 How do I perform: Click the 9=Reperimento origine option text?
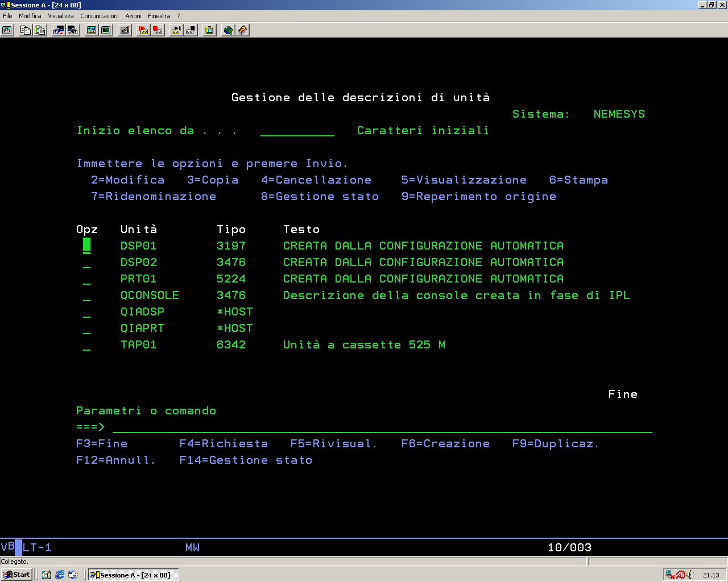479,196
